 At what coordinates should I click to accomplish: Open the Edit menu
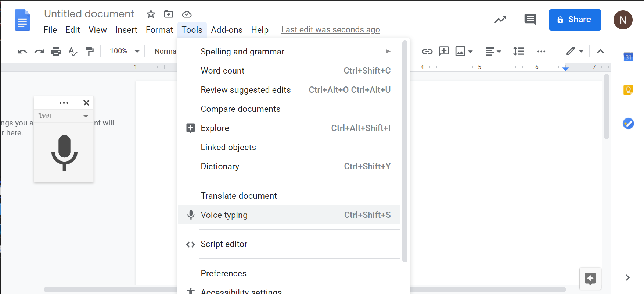coord(73,30)
